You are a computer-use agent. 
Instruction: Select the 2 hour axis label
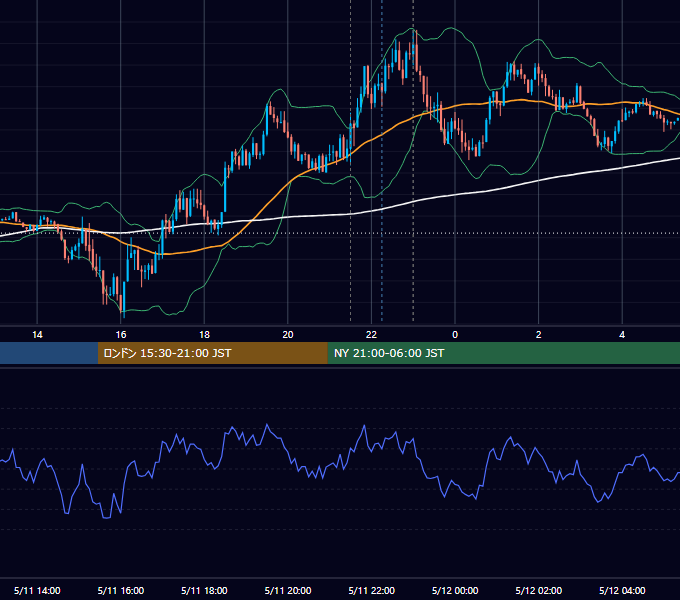coord(539,335)
